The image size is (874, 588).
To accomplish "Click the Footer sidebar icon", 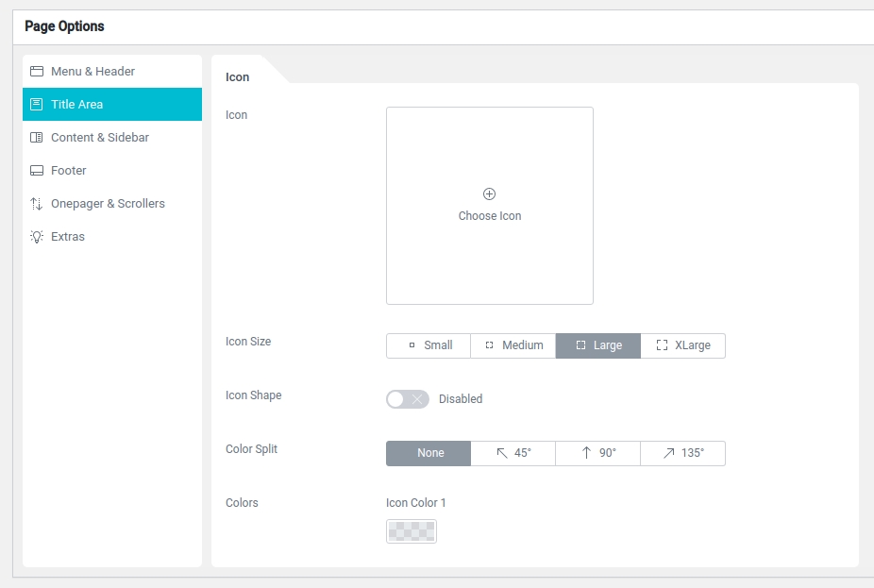I will point(37,171).
